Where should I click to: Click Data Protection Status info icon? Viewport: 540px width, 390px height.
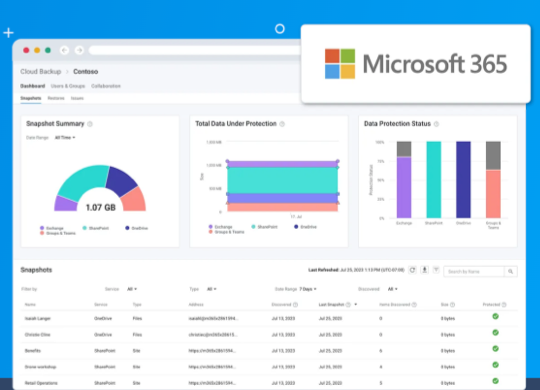(x=436, y=124)
